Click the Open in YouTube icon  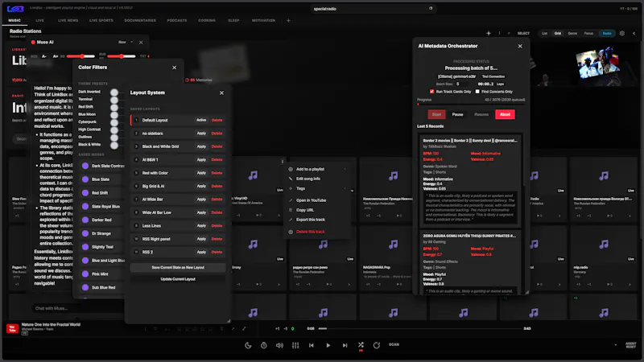291,200
